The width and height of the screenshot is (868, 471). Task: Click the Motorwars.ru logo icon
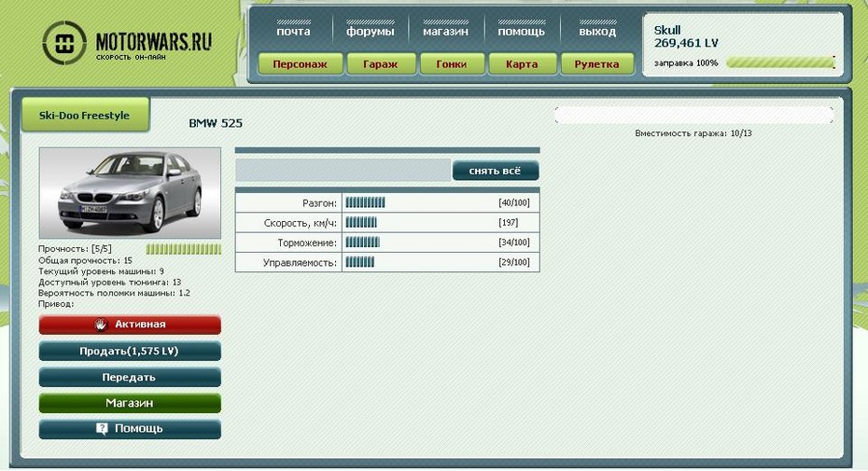coord(64,43)
